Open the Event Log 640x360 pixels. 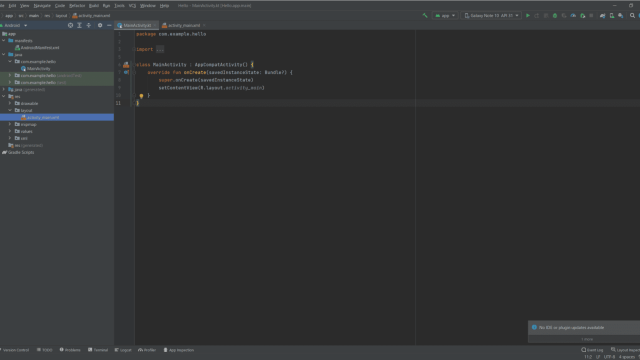click(592, 350)
